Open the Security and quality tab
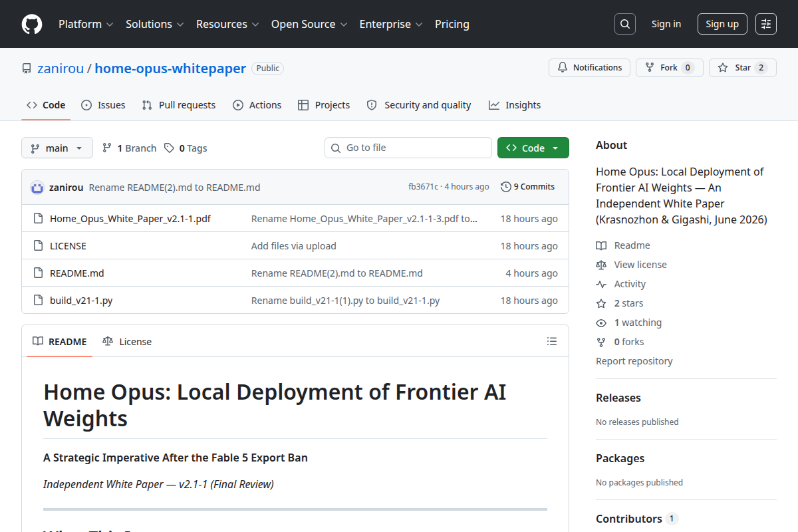This screenshot has width=798, height=532. tap(419, 105)
